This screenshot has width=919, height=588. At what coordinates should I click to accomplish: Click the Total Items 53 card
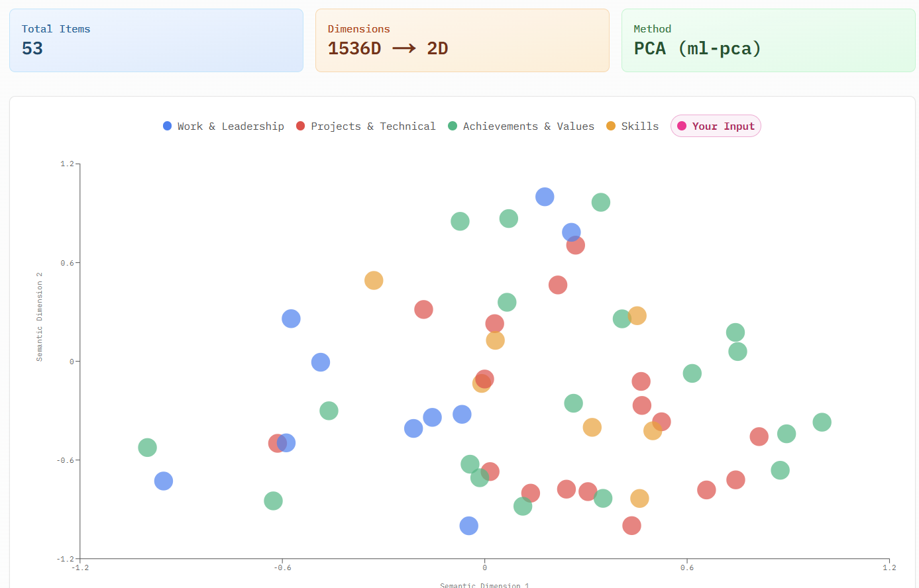(156, 40)
